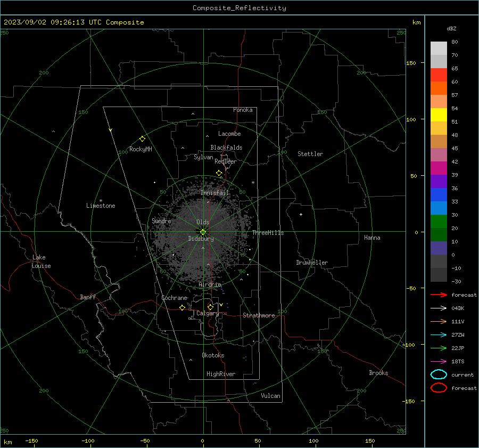
Task: Click the yellow diamond marker near RockyMH
Action: 142,139
